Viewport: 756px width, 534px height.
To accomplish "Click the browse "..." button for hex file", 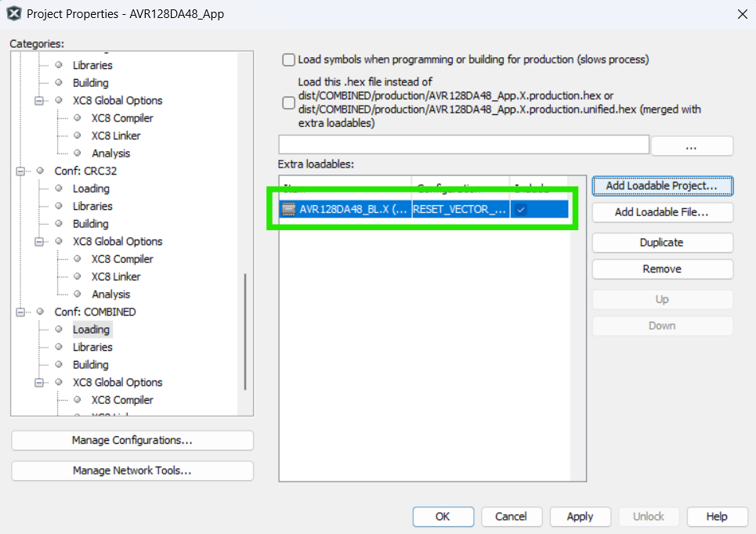I will (x=692, y=146).
